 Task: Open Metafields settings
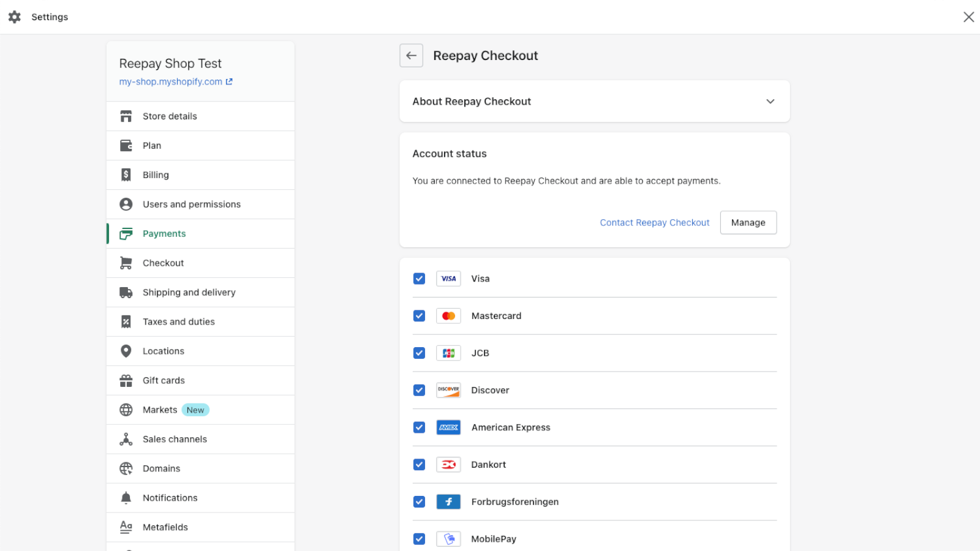(200, 528)
